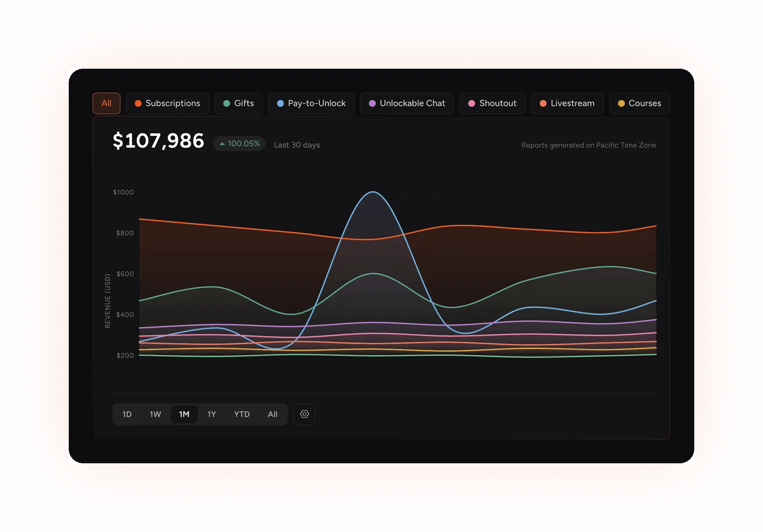
Task: Click the 100.05% growth badge
Action: [x=239, y=143]
